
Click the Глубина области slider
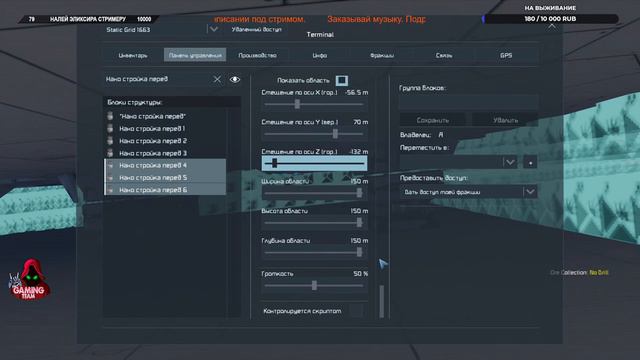[314, 252]
